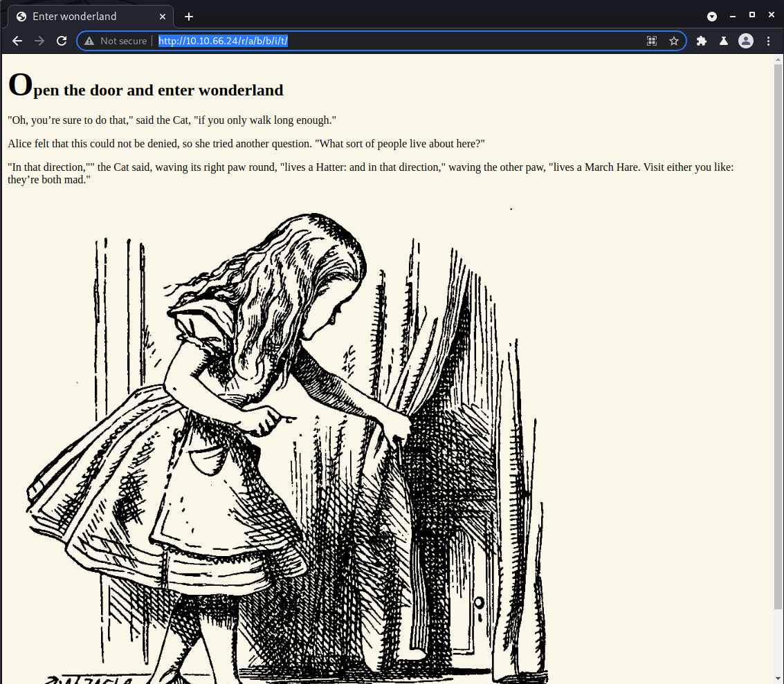This screenshot has height=684, width=784.
Task: Select the address bar URL text
Action: 223,41
